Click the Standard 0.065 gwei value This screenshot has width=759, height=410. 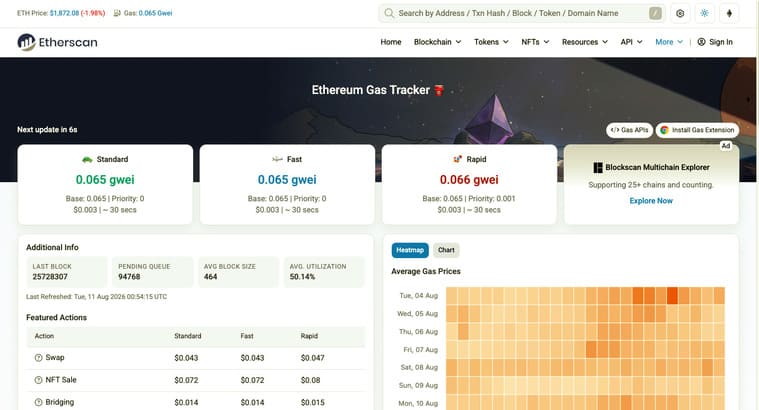[x=105, y=180]
